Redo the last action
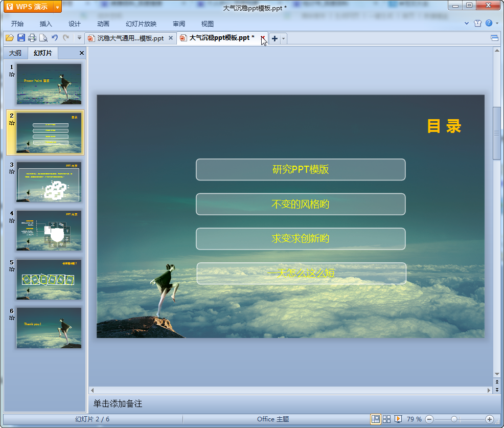The width and height of the screenshot is (504, 428). tap(66, 38)
